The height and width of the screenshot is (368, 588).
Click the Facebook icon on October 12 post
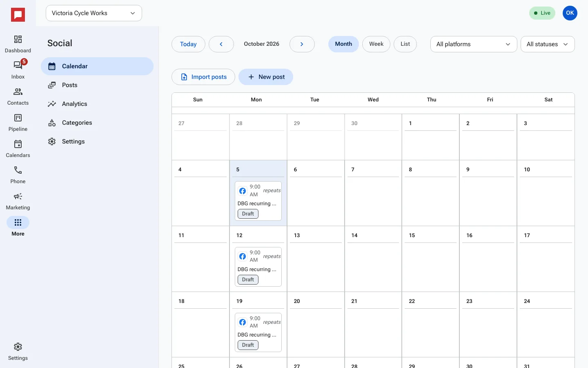(243, 256)
